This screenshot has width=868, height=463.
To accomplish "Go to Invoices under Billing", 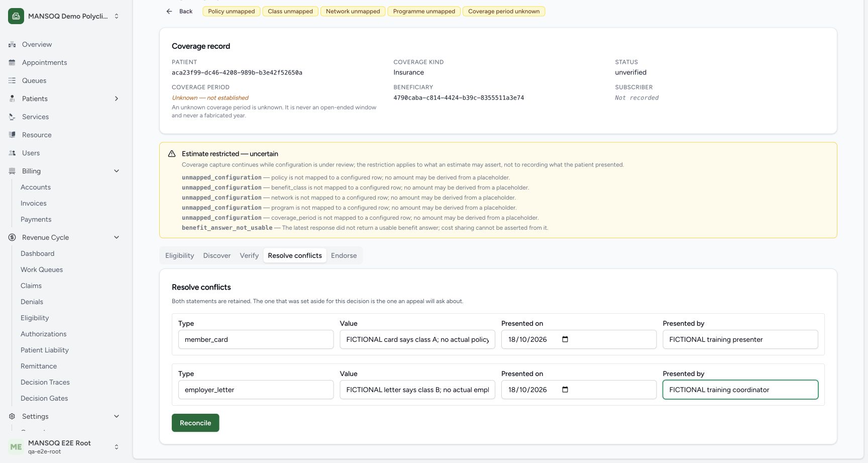I will (x=34, y=203).
